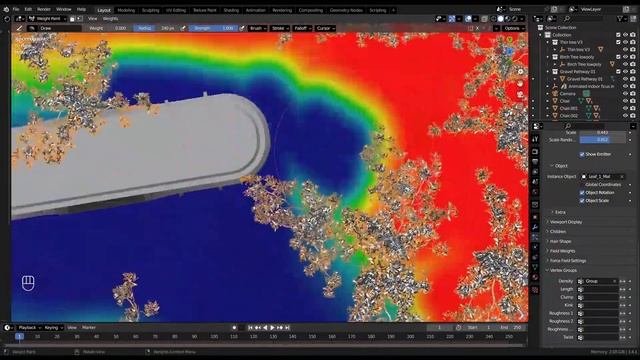Open the Modifier properties wrench tab
Viewport: 640px width, 360px height.
[535, 227]
